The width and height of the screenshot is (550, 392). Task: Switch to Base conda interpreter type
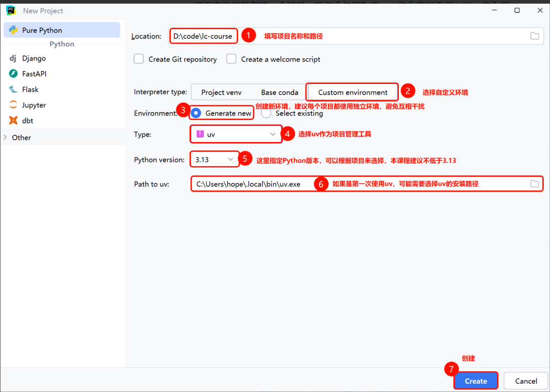[x=280, y=92]
